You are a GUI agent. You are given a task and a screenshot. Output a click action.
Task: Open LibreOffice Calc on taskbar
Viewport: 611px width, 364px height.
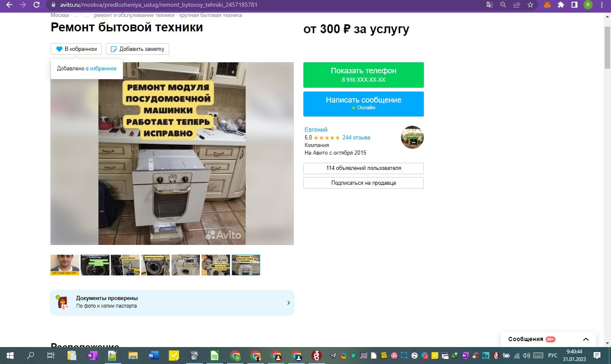[x=215, y=356]
